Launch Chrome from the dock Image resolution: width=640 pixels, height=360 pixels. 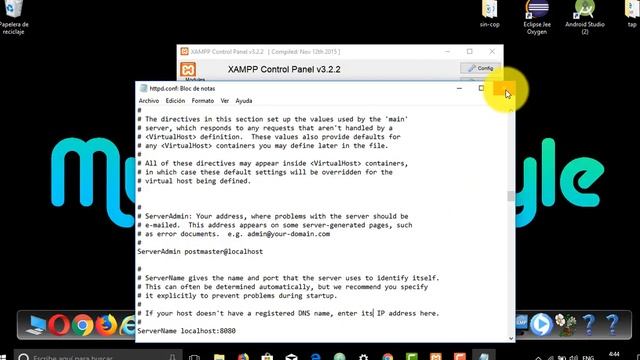(x=82, y=325)
